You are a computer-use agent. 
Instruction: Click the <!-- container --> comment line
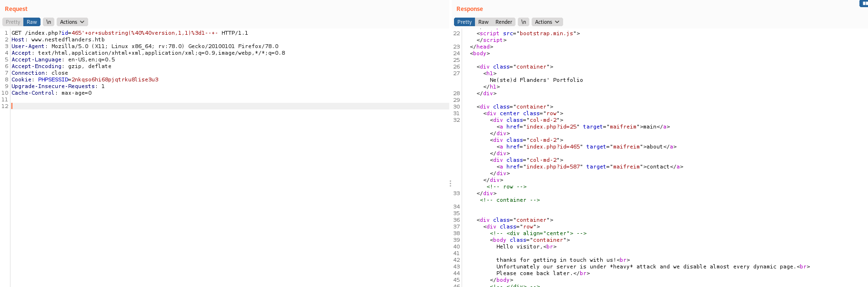point(510,200)
